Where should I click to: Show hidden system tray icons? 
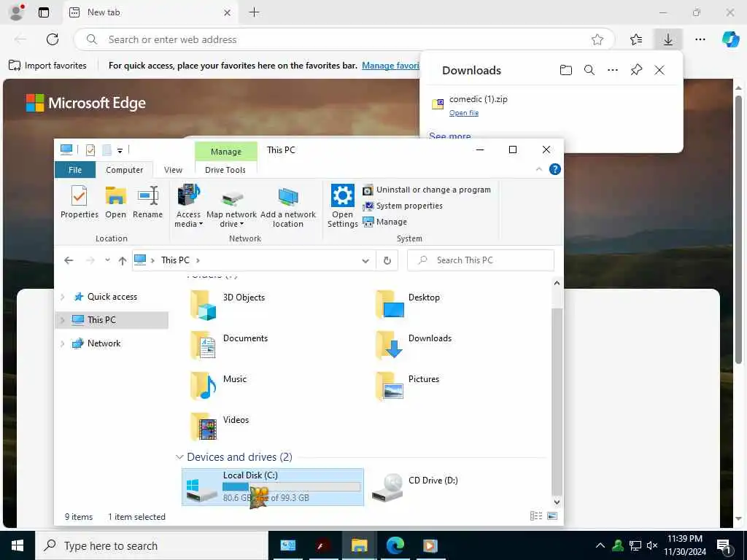[x=600, y=545]
